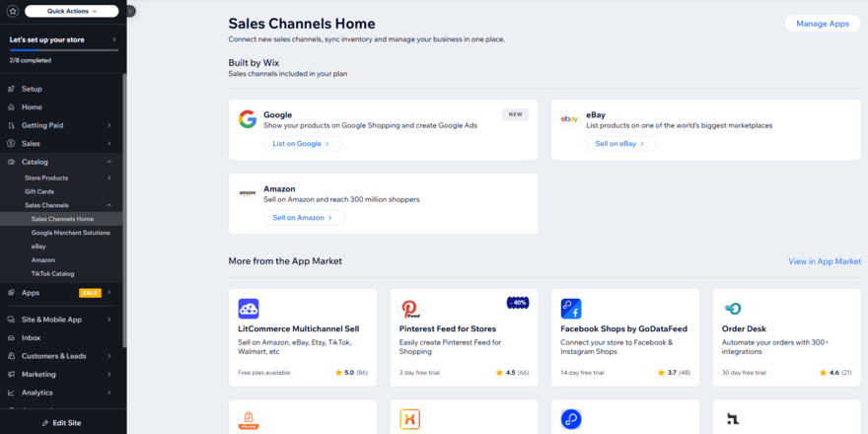Click the eBay logo icon
This screenshot has width=868, height=434.
point(570,119)
